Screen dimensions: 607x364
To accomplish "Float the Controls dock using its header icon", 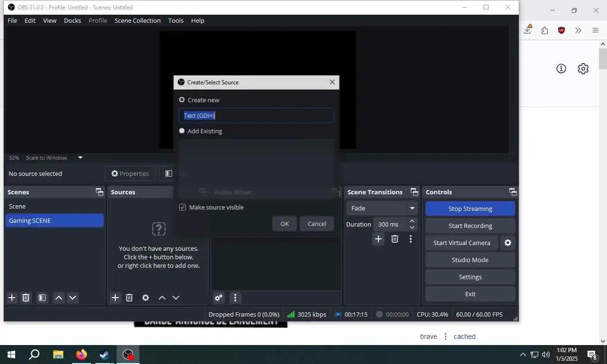I will 513,192.
